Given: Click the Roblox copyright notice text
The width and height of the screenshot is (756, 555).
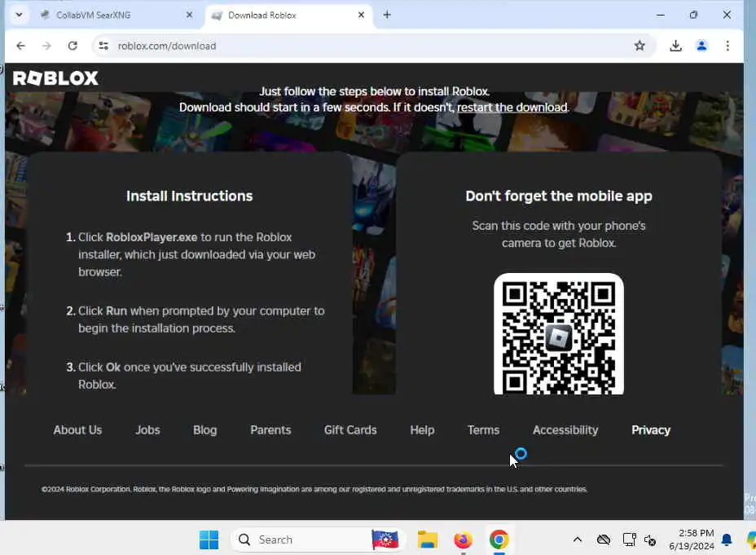Looking at the screenshot, I should [x=314, y=489].
